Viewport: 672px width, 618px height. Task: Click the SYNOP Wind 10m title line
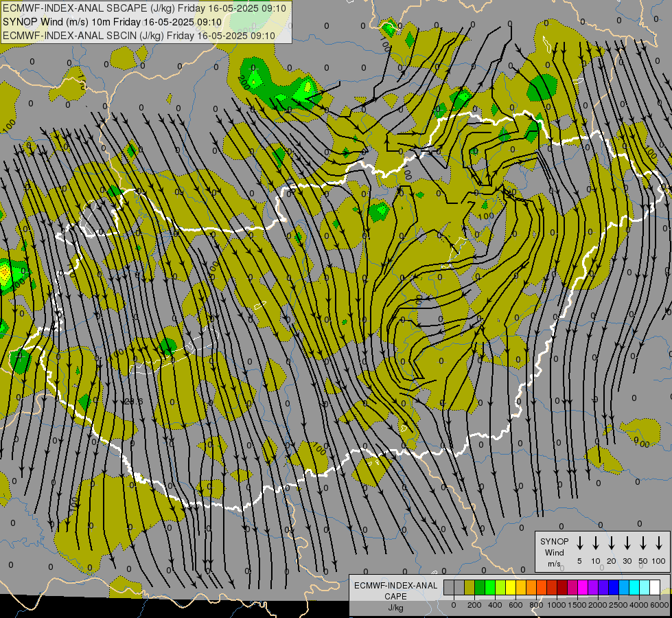point(113,22)
